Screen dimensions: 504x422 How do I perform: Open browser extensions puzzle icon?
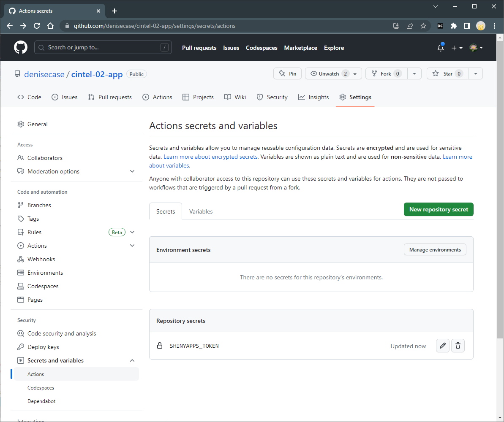coord(454,26)
